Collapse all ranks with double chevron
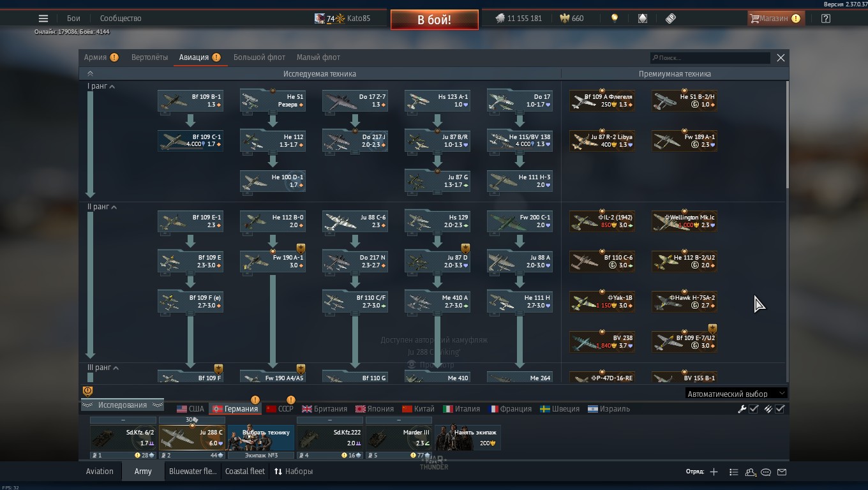The image size is (868, 490). (x=90, y=74)
